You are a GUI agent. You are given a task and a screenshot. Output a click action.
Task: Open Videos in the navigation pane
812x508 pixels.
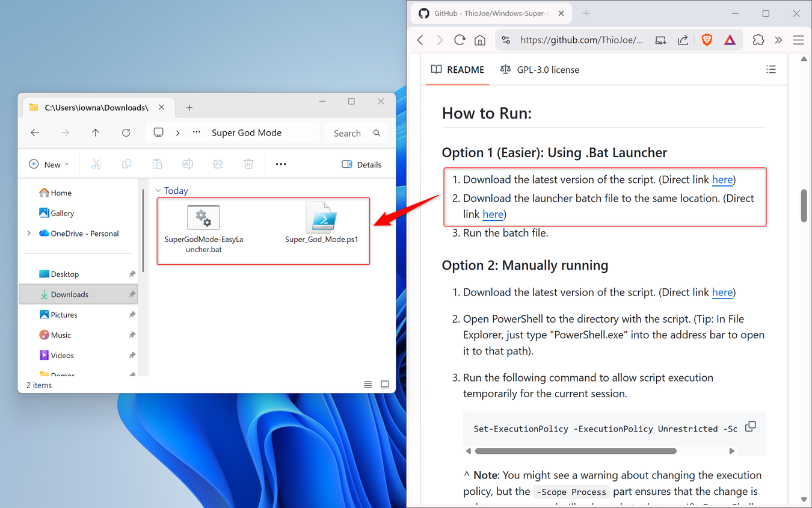pyautogui.click(x=56, y=356)
